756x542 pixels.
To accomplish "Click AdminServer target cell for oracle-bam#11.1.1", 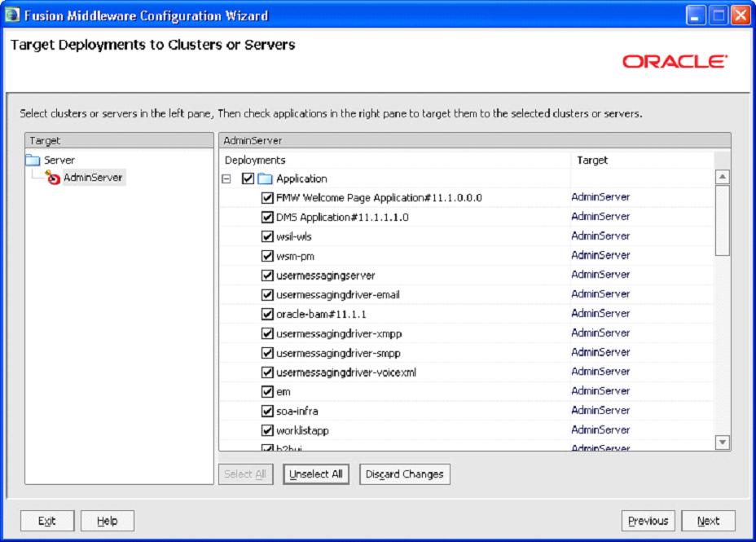I will (x=600, y=314).
